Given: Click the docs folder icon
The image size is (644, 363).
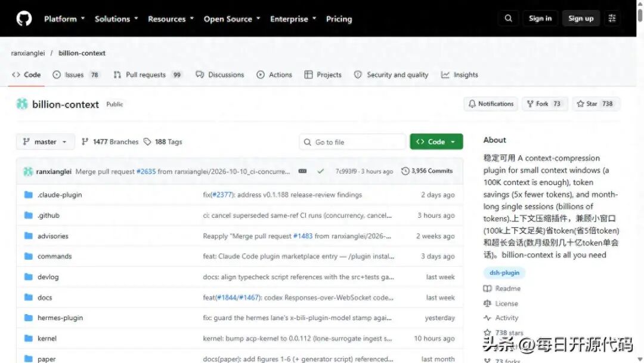Looking at the screenshot, I should 29,297.
